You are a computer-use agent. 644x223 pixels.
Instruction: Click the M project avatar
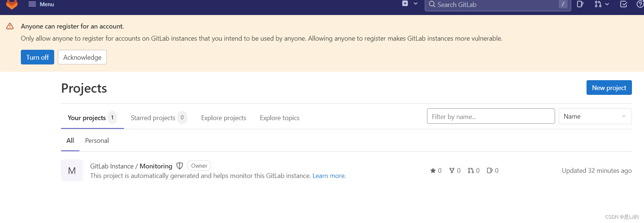tap(72, 170)
